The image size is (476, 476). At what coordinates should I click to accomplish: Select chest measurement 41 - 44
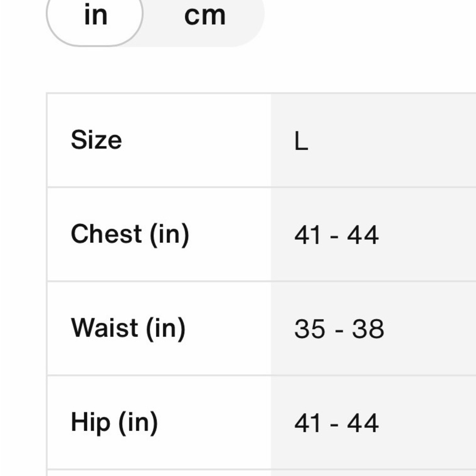click(x=337, y=235)
